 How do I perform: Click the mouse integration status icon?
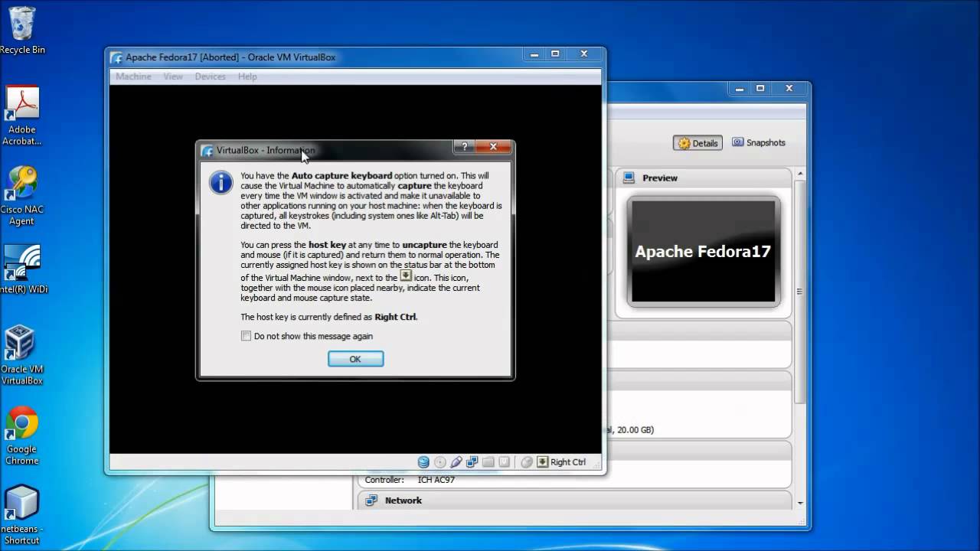coord(526,462)
